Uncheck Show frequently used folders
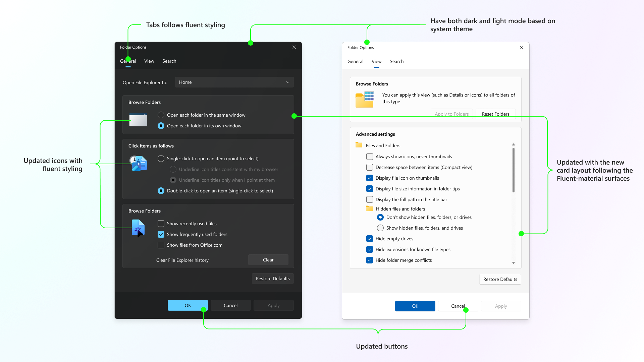The width and height of the screenshot is (644, 362). [161, 234]
